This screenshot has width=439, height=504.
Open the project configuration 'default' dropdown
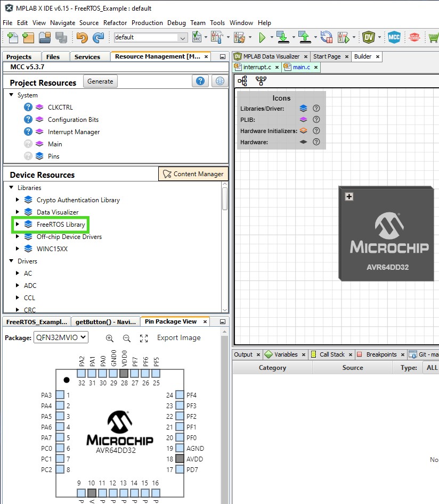150,37
